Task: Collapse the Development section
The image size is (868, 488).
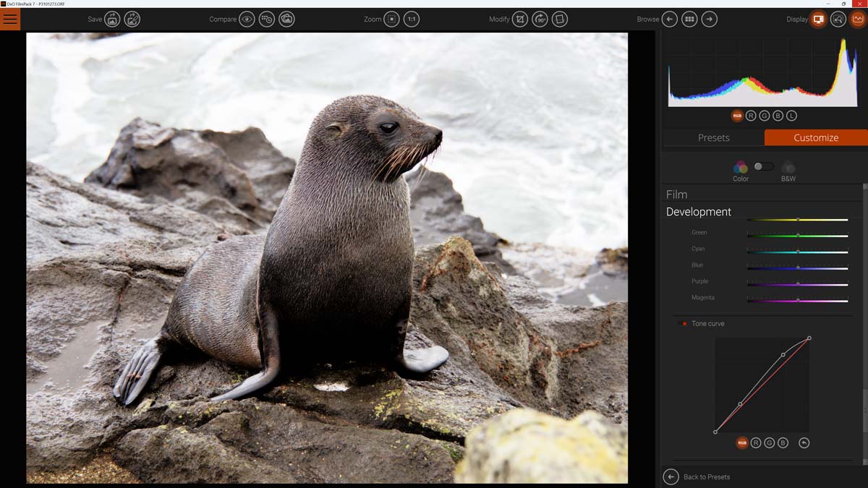Action: coord(699,212)
